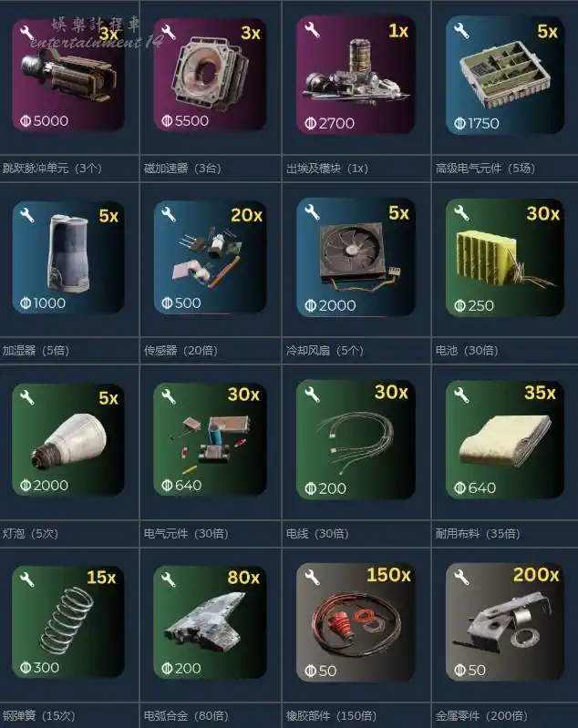The width and height of the screenshot is (578, 728).
Task: Click the 20x sensors item priced 500
Action: coord(210,257)
